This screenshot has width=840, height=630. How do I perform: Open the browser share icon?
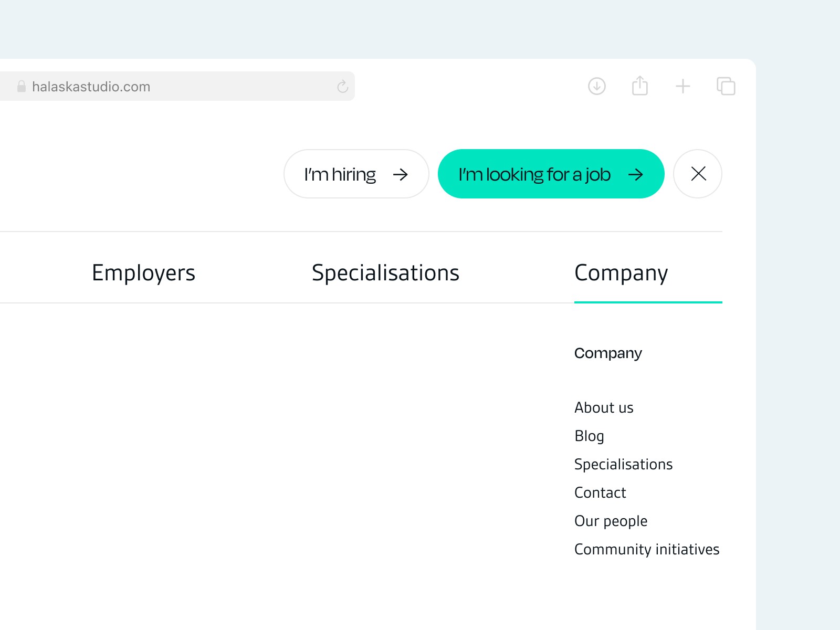pyautogui.click(x=640, y=86)
